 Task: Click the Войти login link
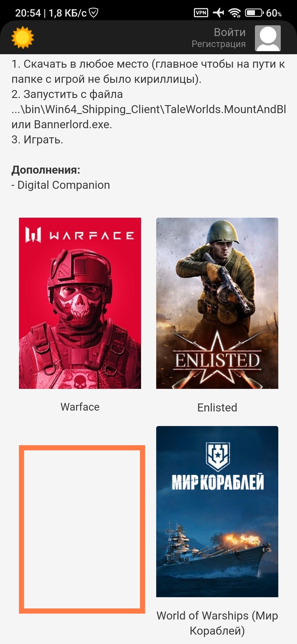230,32
